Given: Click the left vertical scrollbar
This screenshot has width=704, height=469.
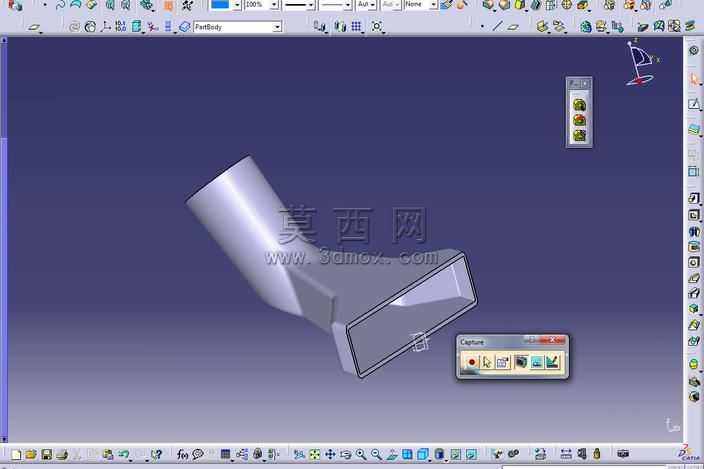Looking at the screenshot, I should click(x=4, y=240).
